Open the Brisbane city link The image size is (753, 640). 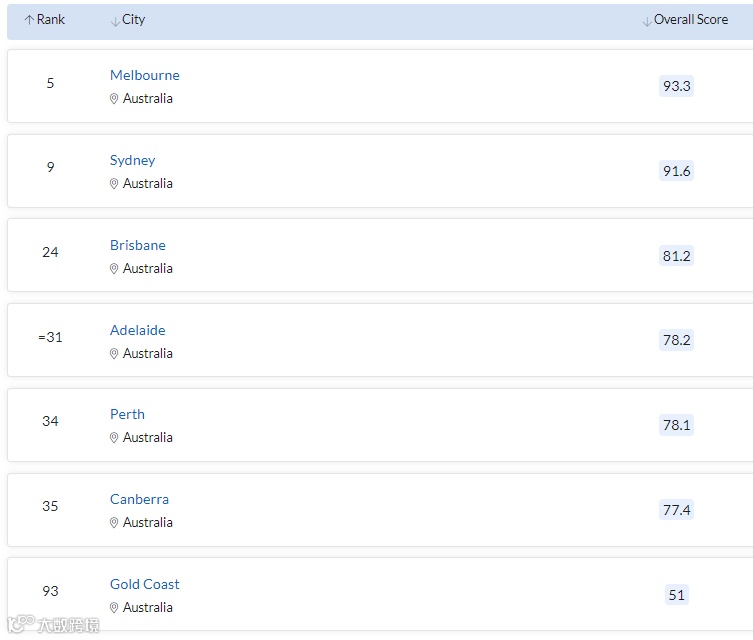point(138,245)
